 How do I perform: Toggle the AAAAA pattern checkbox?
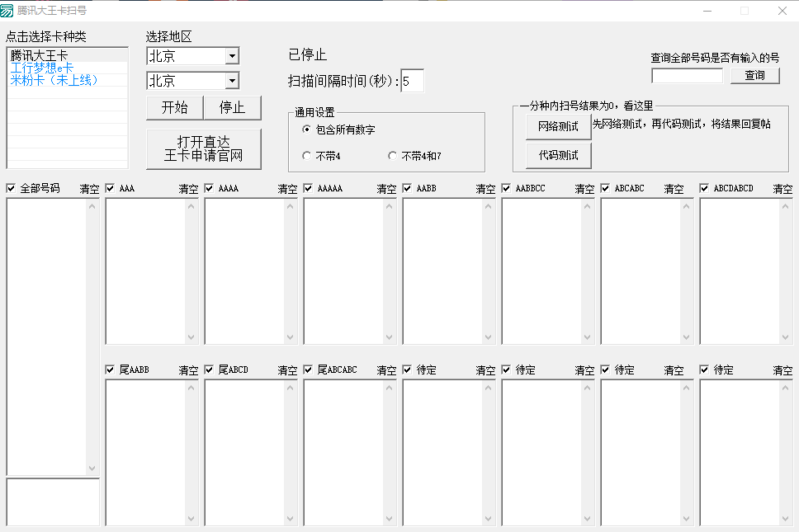pos(308,188)
